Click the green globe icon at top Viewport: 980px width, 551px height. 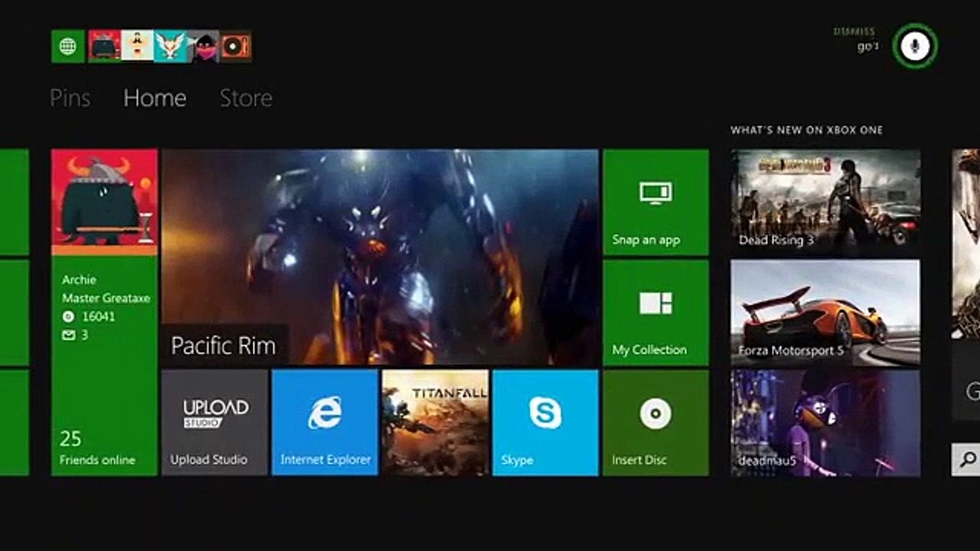pyautogui.click(x=68, y=47)
